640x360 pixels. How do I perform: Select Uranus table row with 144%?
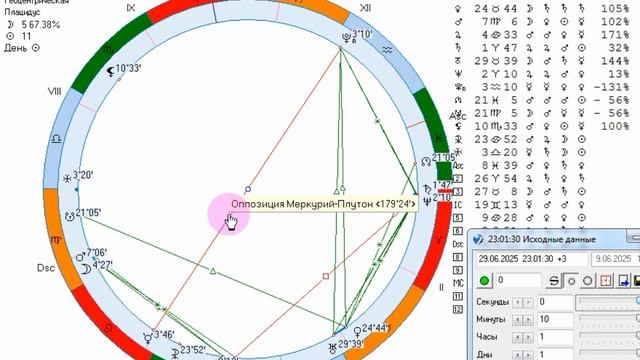click(x=542, y=61)
